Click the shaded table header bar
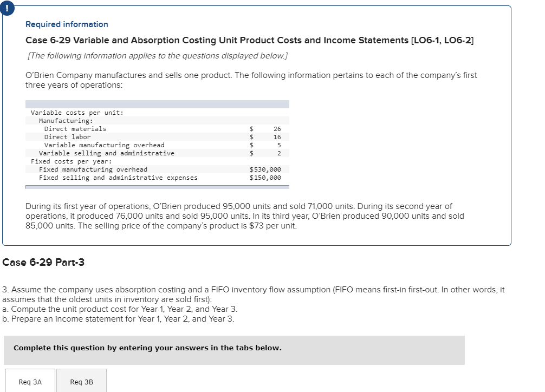This screenshot has width=545, height=392. click(157, 103)
